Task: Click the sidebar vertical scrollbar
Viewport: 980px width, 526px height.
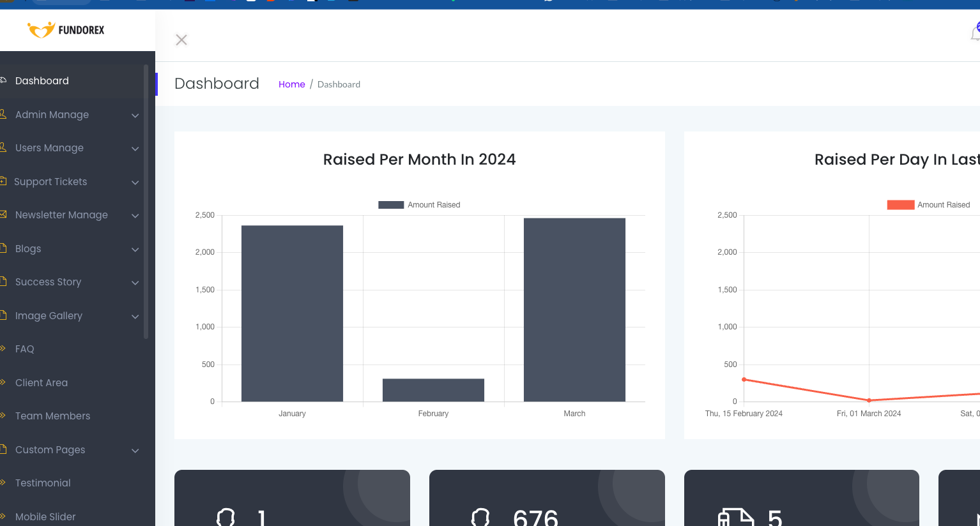Action: (x=146, y=201)
